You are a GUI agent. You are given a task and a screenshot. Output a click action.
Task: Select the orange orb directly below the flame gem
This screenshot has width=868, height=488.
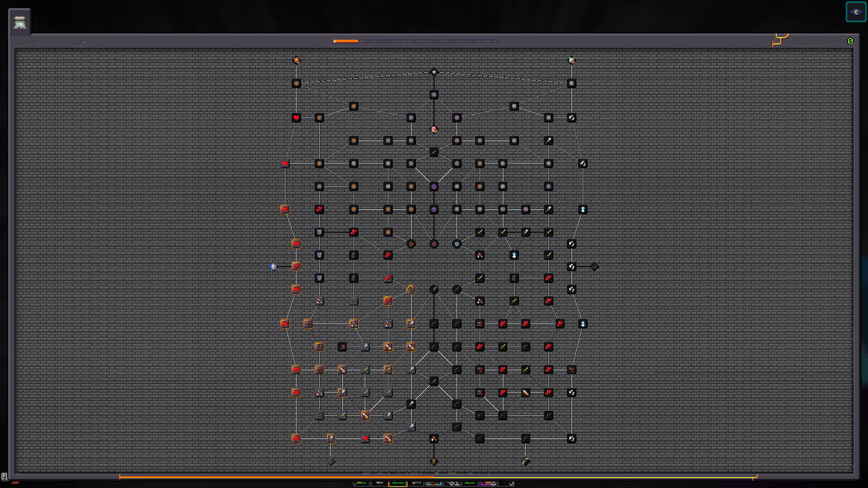(296, 84)
